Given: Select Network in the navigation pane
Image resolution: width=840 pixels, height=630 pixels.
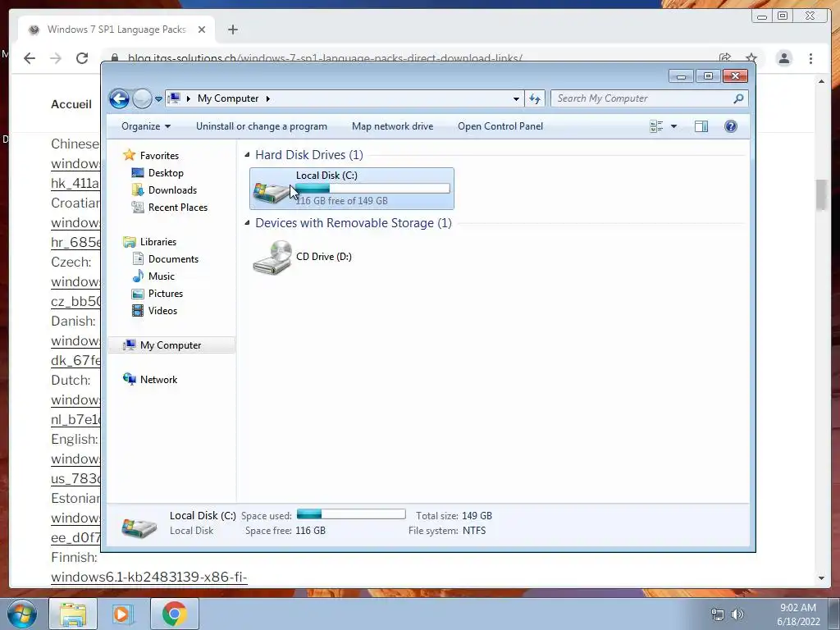Looking at the screenshot, I should (x=158, y=380).
